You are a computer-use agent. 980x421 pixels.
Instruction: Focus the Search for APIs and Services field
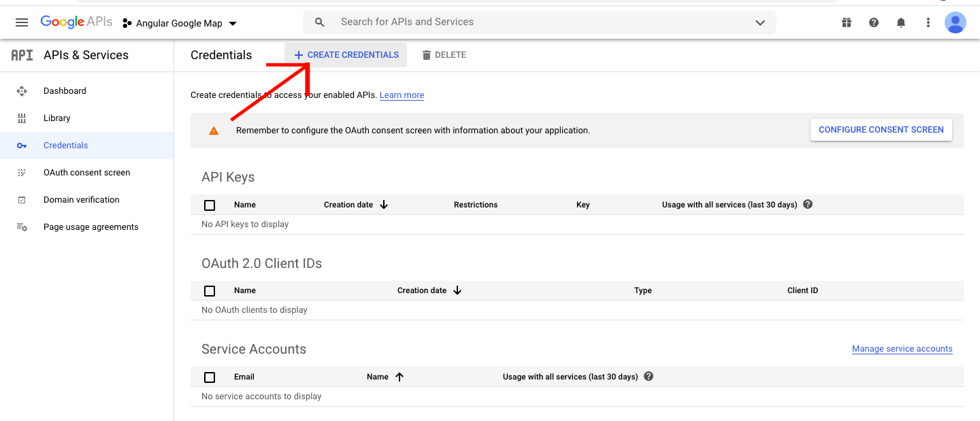click(541, 22)
